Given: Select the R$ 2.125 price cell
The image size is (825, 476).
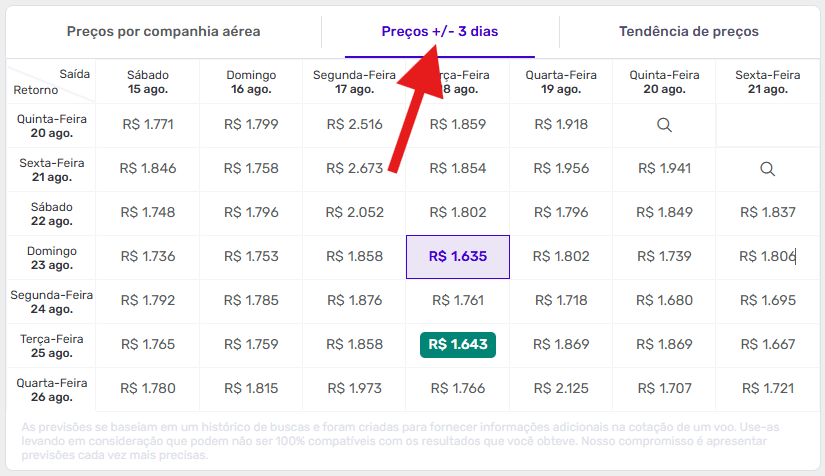Looking at the screenshot, I should (x=561, y=388).
